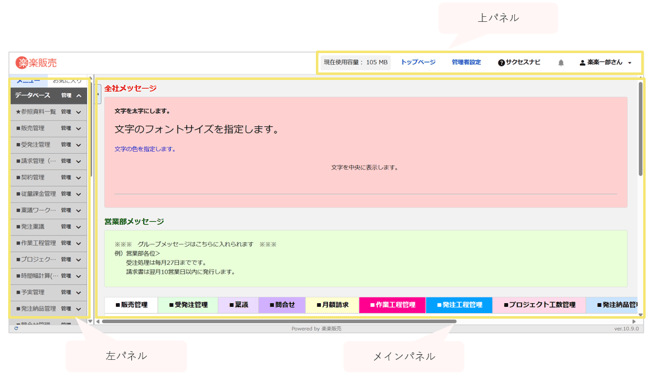Collapse the left panel with the side handle
The width and height of the screenshot is (650, 378).
click(x=98, y=94)
